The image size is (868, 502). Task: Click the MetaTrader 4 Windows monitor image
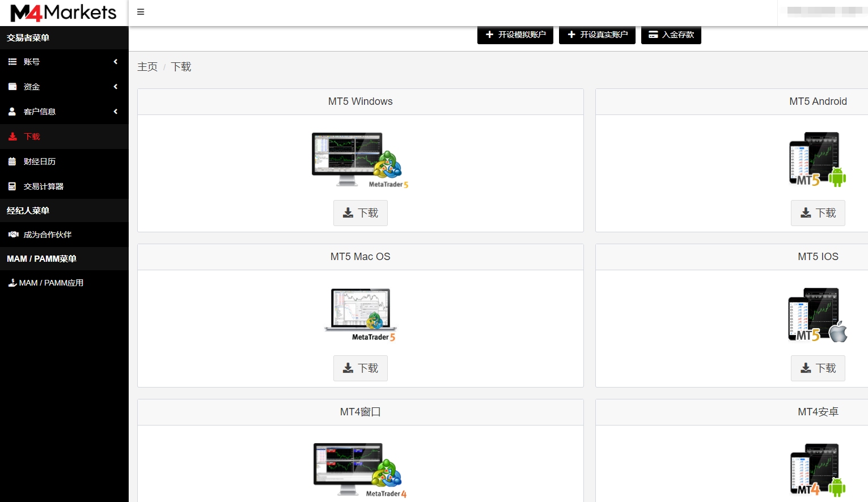361,470
